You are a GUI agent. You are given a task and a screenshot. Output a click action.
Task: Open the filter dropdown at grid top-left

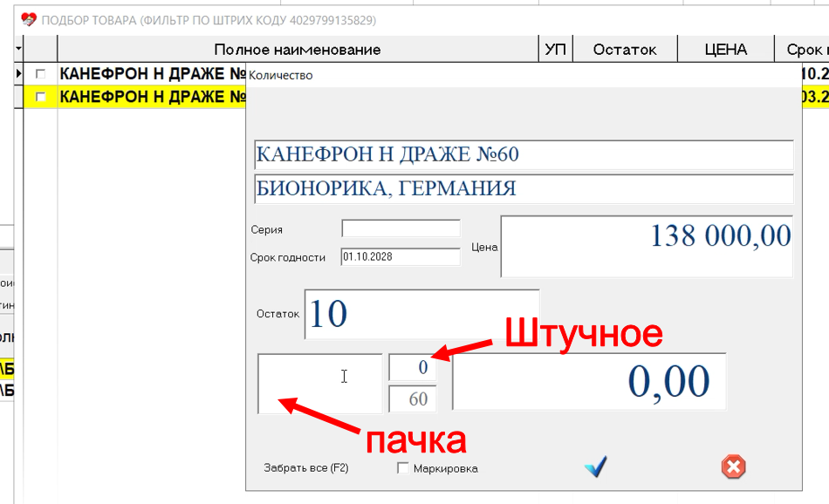pos(20,50)
